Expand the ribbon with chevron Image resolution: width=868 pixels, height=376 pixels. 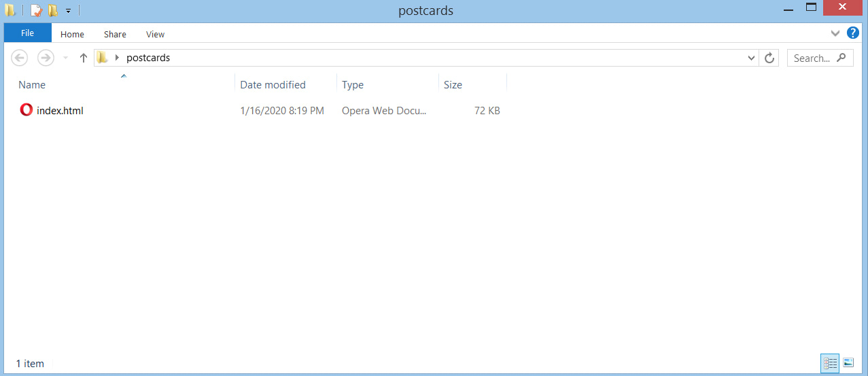835,33
